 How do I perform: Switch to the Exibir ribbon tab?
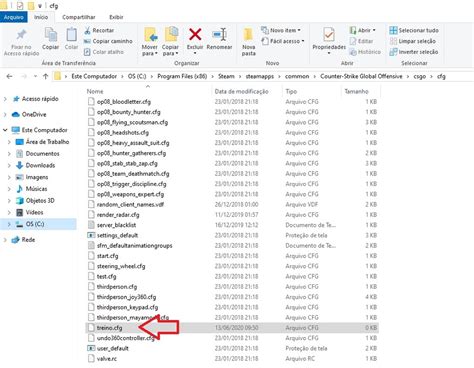click(x=116, y=17)
